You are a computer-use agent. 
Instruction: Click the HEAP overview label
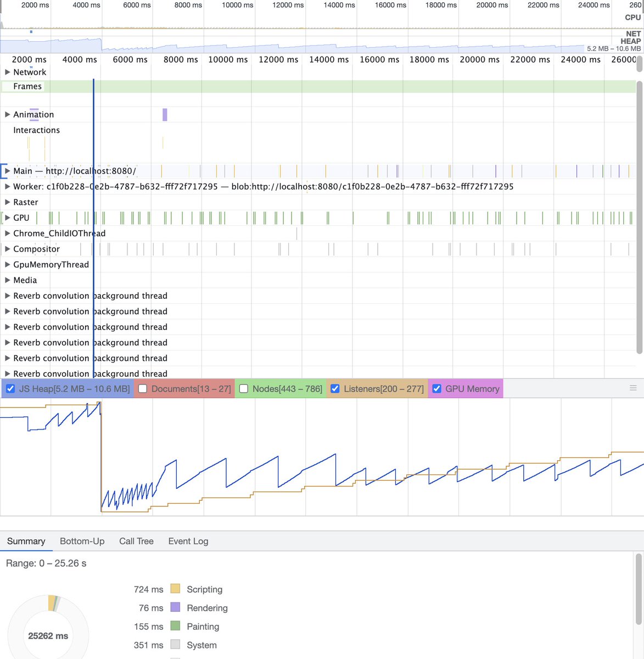pos(630,41)
